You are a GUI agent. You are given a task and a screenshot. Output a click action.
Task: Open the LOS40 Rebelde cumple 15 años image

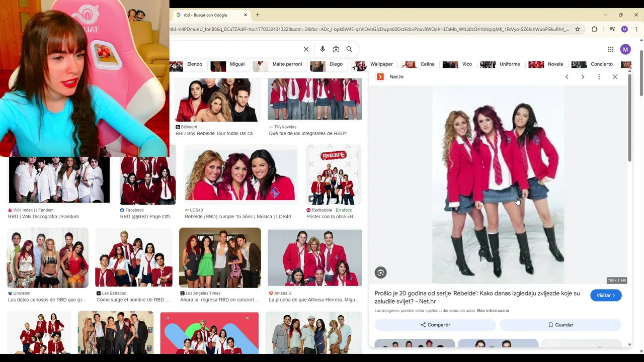click(x=240, y=175)
